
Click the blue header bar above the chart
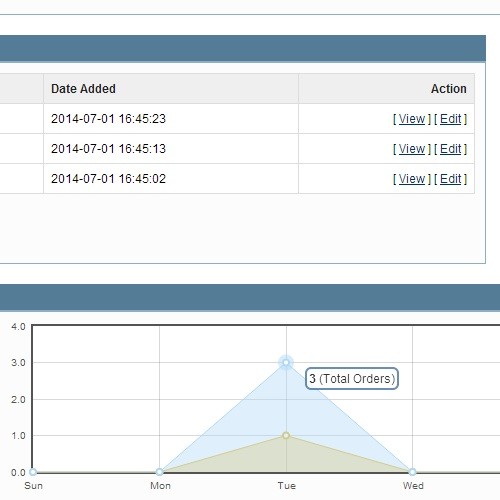tap(250, 298)
